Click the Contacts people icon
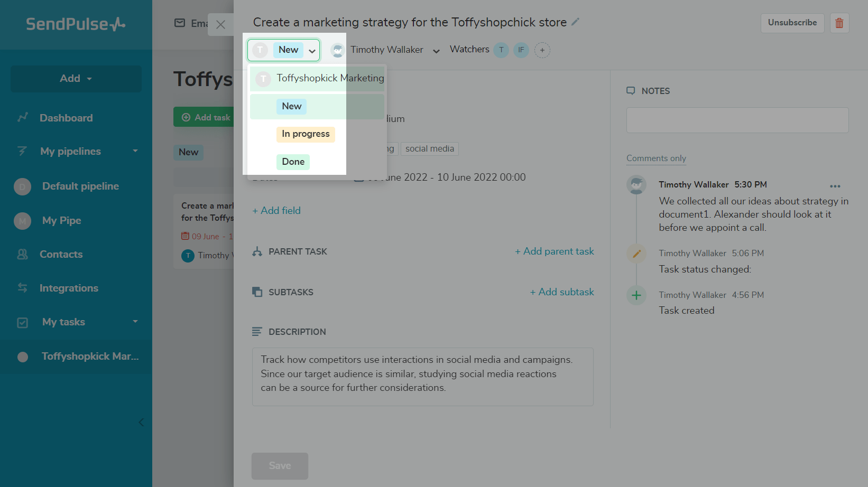This screenshot has width=868, height=487. tap(22, 254)
